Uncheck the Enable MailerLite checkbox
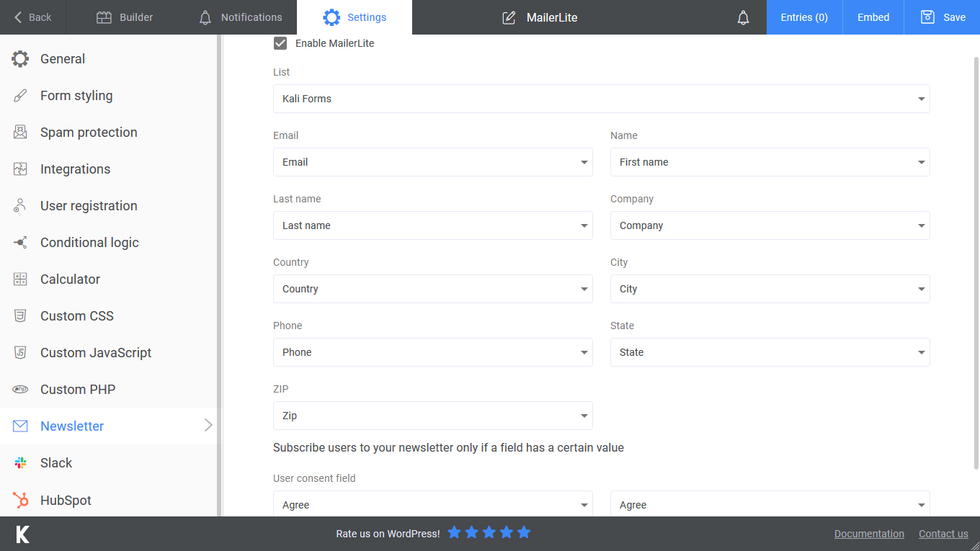The height and width of the screenshot is (551, 980). click(280, 43)
